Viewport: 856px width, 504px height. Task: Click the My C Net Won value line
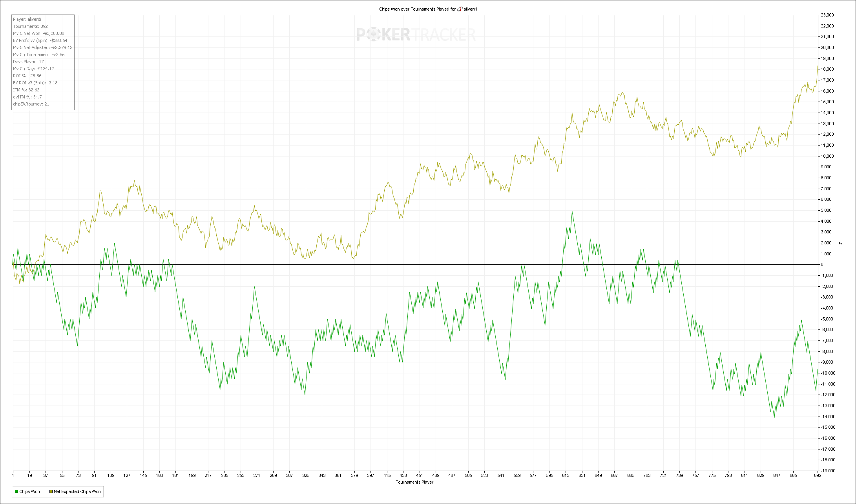38,33
